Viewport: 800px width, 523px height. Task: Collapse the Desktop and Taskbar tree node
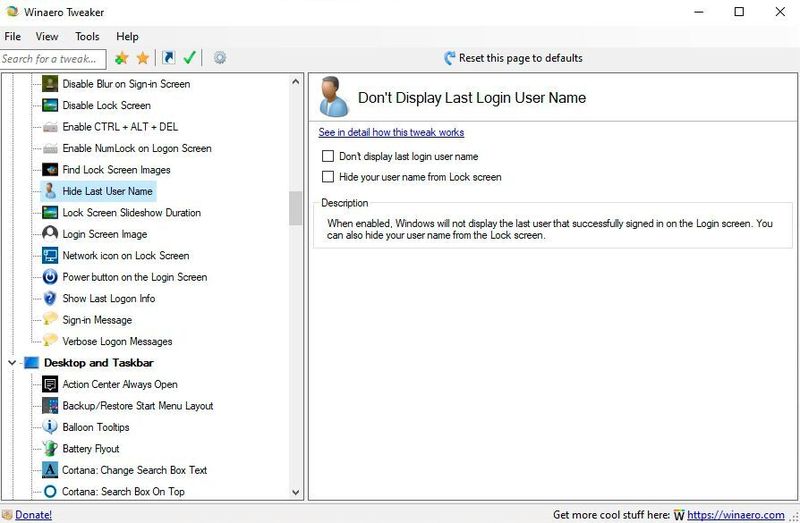coord(12,363)
